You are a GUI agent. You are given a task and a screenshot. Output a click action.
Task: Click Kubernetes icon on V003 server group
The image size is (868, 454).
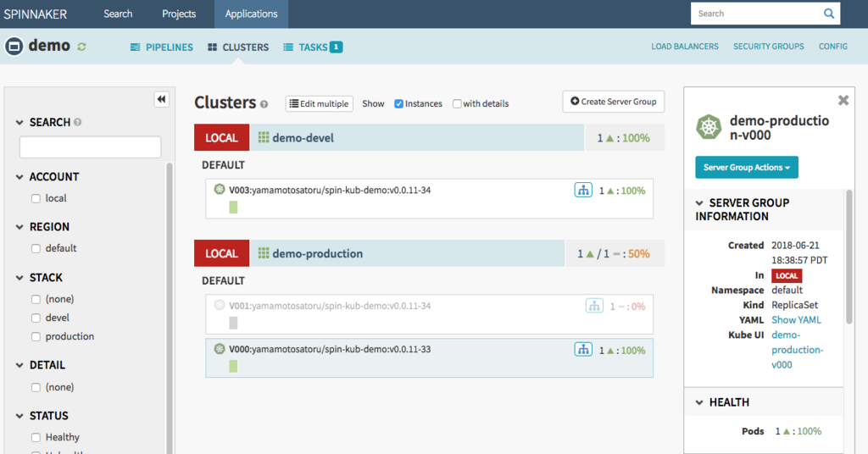[x=220, y=189]
